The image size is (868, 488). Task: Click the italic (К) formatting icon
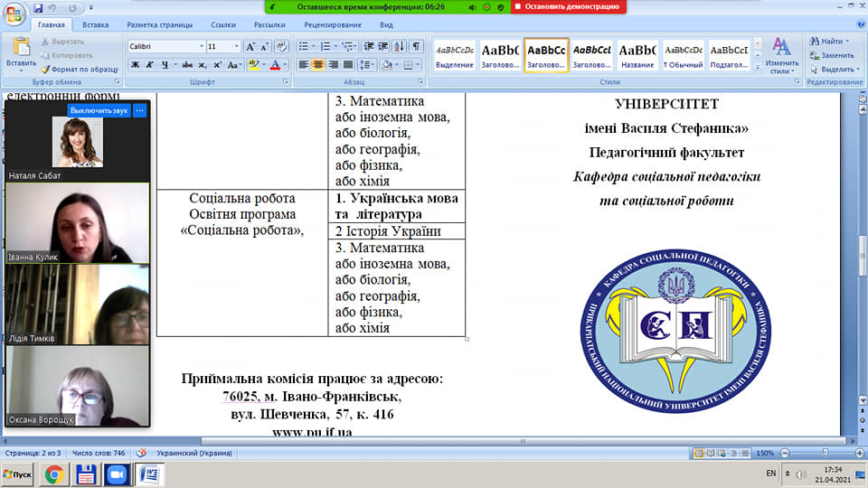coord(150,64)
